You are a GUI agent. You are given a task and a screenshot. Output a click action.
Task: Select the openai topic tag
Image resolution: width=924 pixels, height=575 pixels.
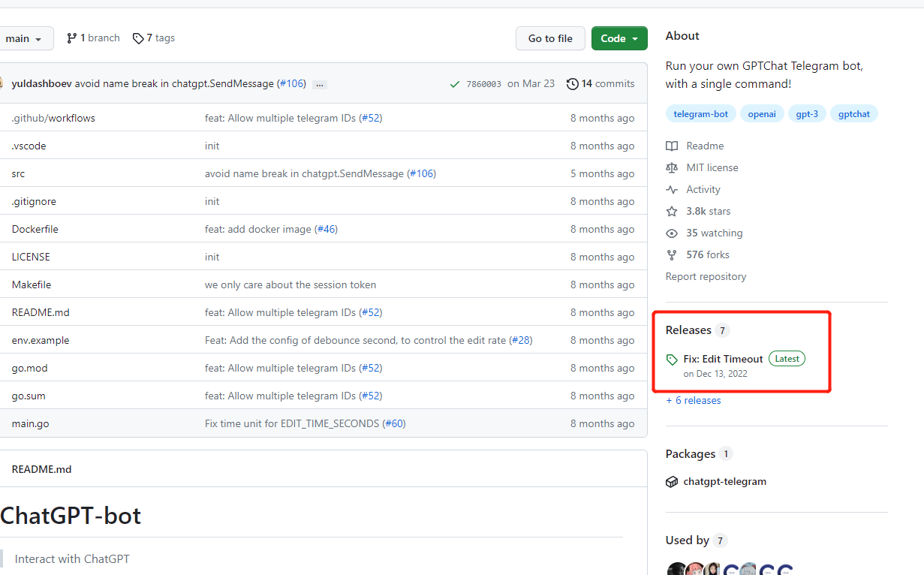tap(763, 114)
